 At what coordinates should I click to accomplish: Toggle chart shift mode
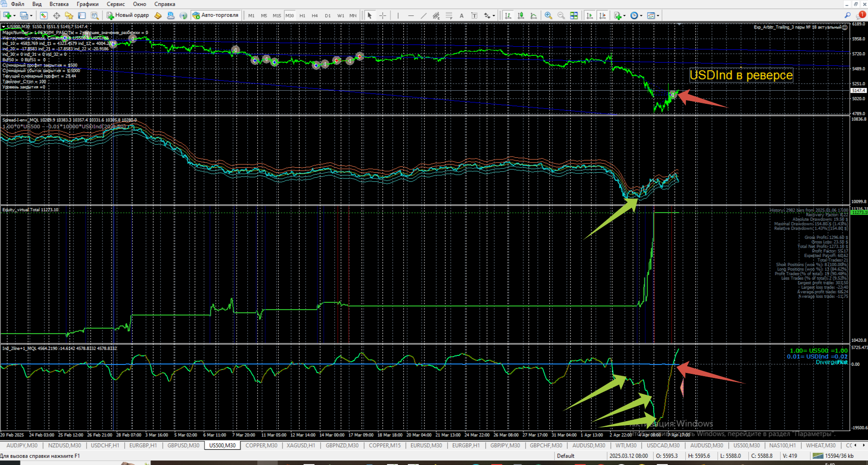click(602, 15)
